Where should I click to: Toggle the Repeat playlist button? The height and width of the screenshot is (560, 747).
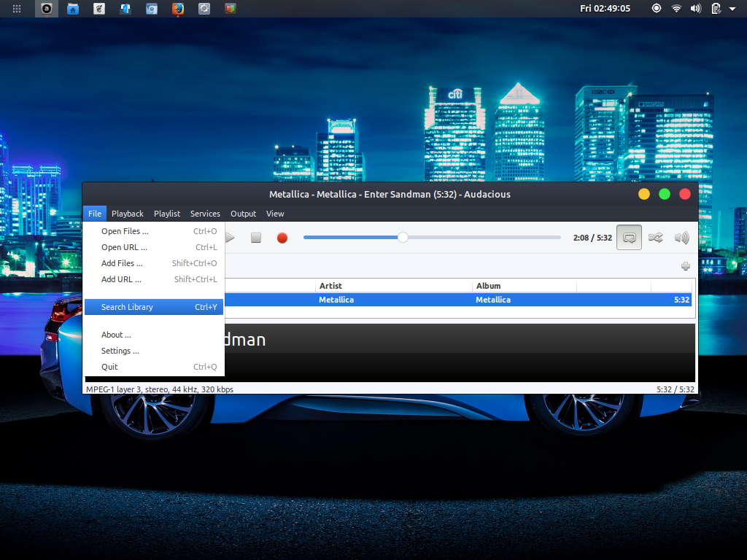(x=629, y=238)
